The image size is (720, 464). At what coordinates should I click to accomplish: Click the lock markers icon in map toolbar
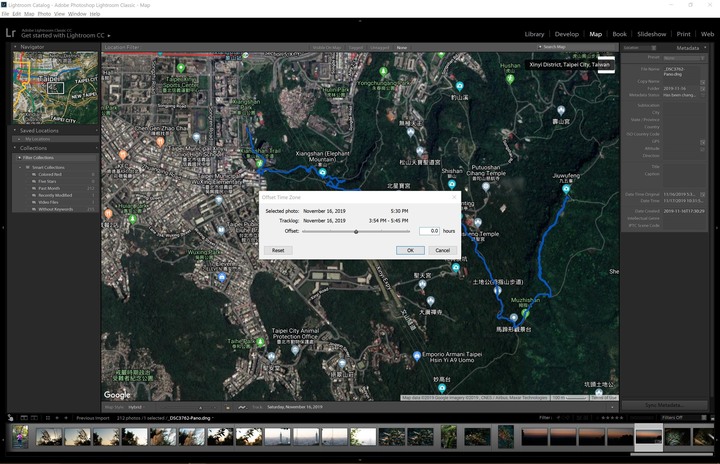pyautogui.click(x=227, y=407)
